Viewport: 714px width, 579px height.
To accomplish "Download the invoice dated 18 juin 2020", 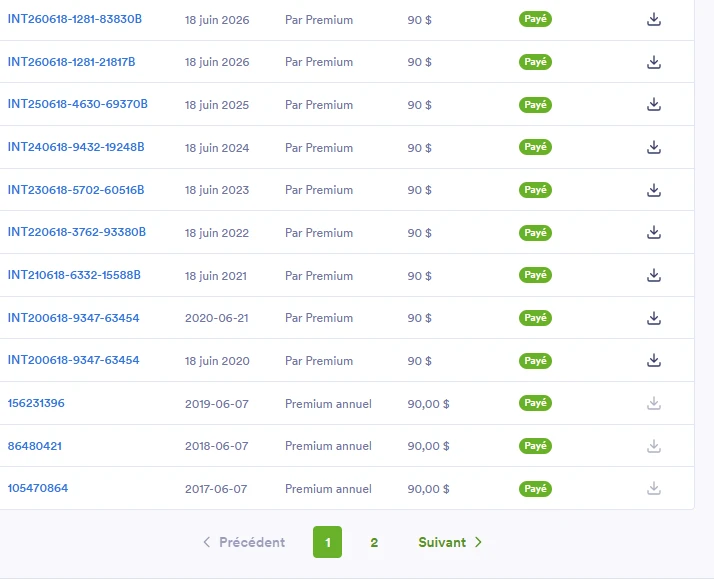I will click(x=654, y=360).
